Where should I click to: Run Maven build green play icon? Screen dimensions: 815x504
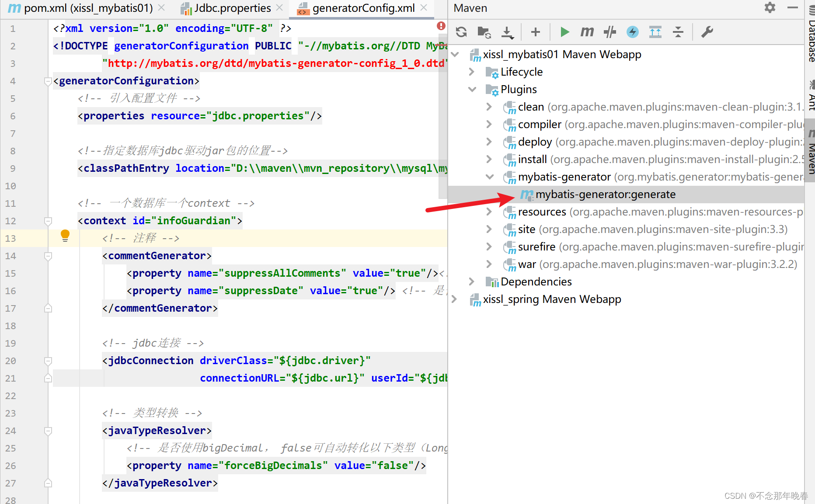pyautogui.click(x=564, y=32)
